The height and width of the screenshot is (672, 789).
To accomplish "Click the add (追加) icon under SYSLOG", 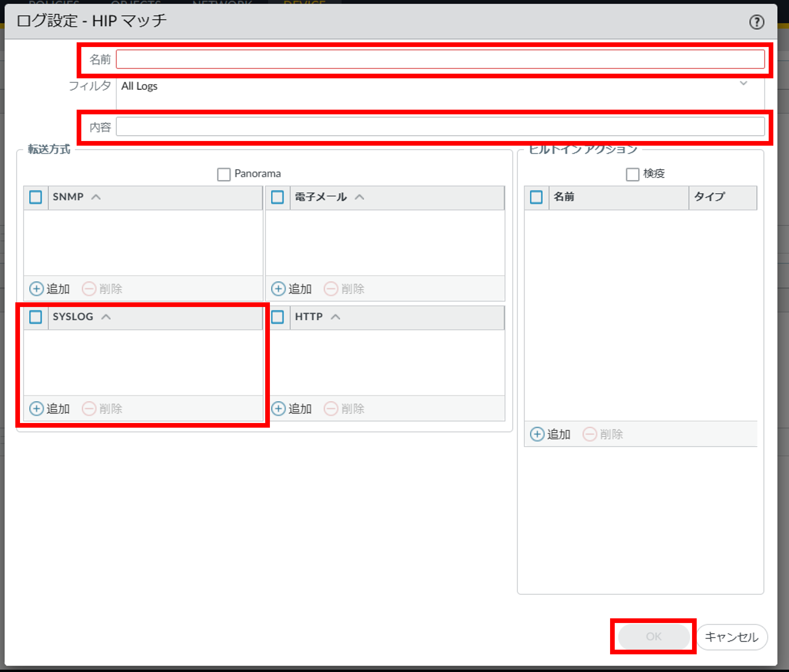I will click(x=37, y=408).
